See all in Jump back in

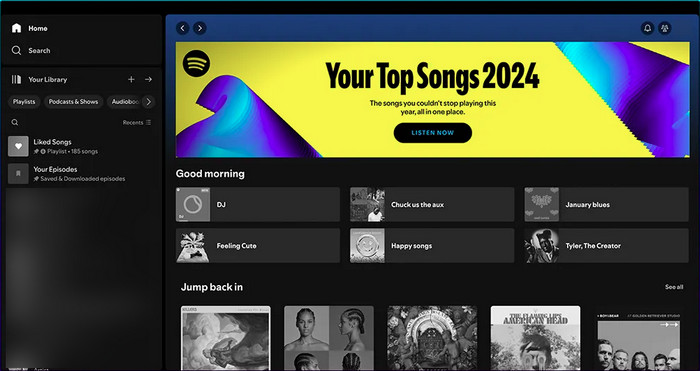pyautogui.click(x=674, y=287)
